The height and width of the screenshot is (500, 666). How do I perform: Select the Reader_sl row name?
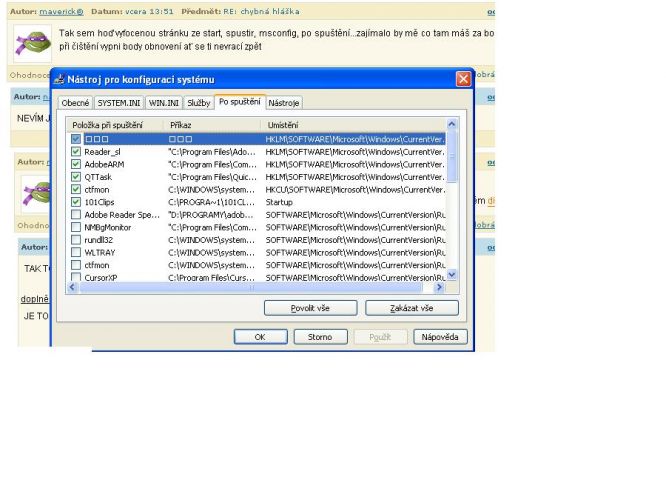102,152
